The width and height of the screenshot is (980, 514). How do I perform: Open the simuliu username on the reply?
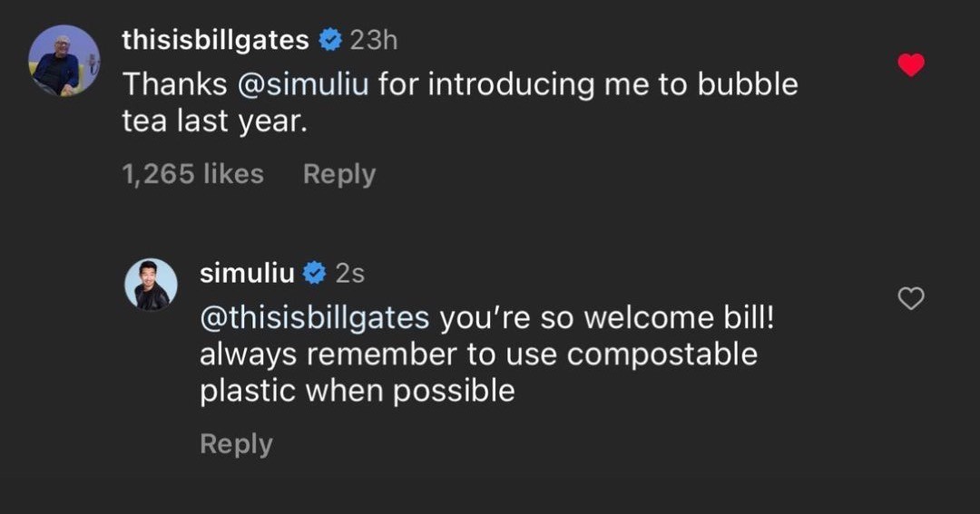tap(247, 272)
